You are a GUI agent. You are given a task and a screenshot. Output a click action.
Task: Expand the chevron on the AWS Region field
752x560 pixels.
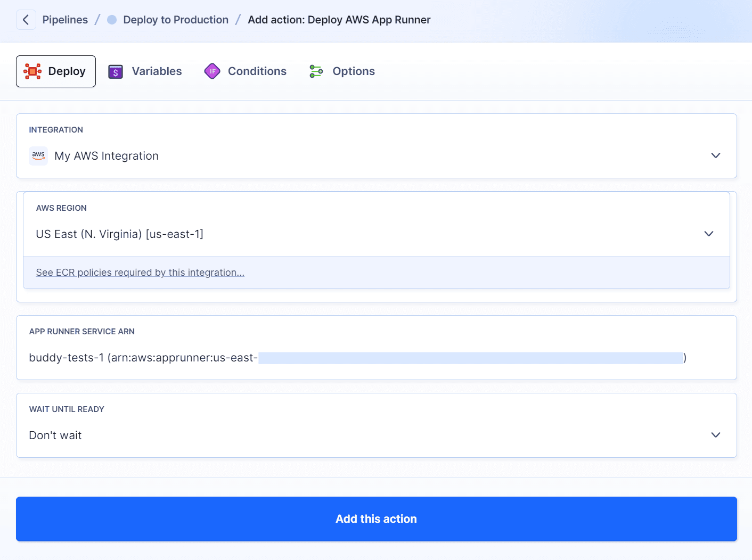pos(709,234)
